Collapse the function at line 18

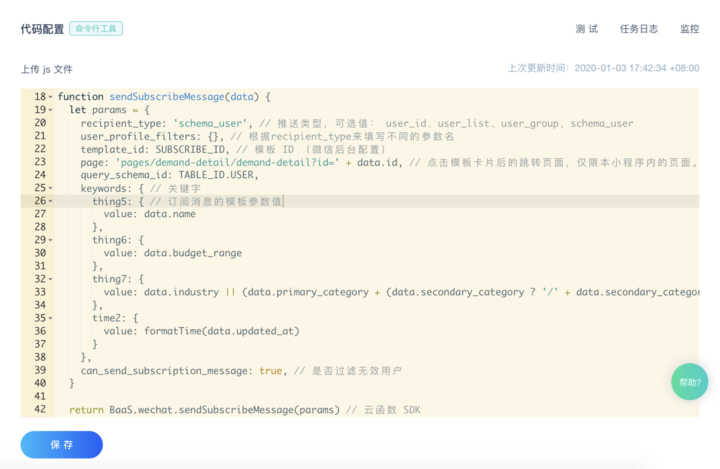(51, 97)
